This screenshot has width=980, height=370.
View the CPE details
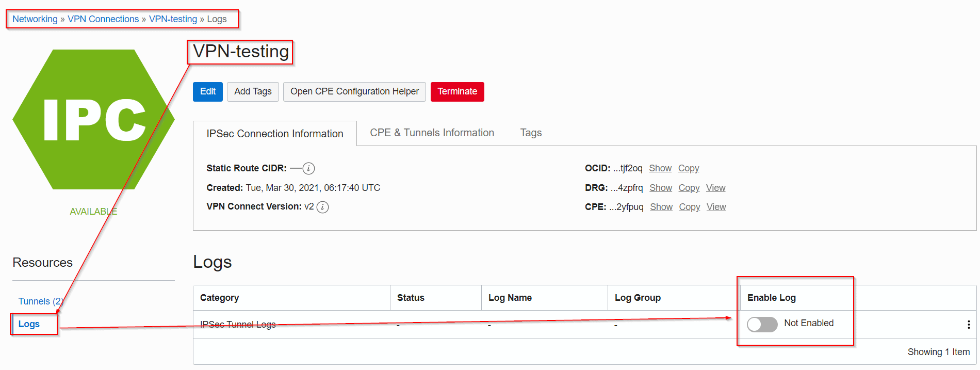(x=716, y=207)
